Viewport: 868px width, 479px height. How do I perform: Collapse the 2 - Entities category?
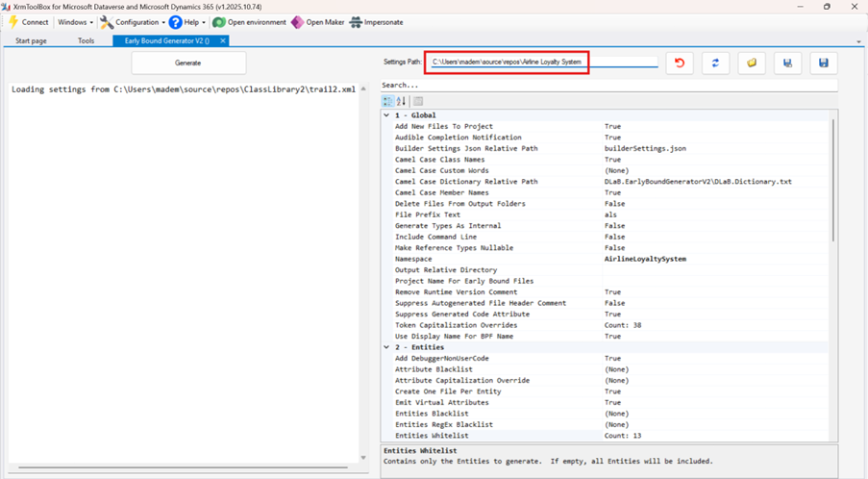pyautogui.click(x=387, y=347)
